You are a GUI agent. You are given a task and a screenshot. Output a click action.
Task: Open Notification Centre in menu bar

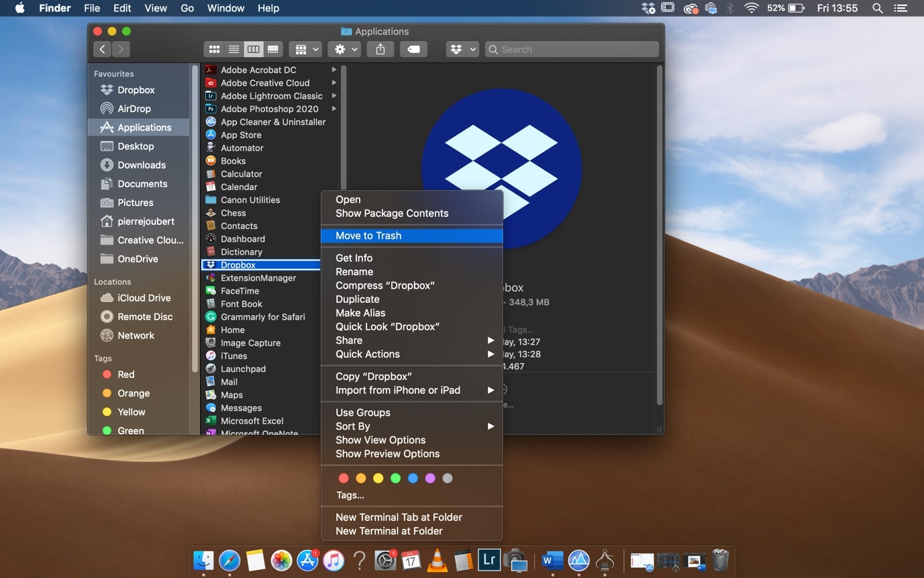[x=901, y=8]
